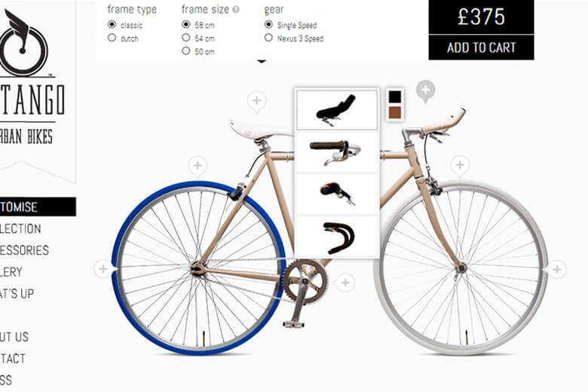Click the plus marker above the saddle
Image resolution: width=588 pixels, height=392 pixels.
[x=257, y=101]
